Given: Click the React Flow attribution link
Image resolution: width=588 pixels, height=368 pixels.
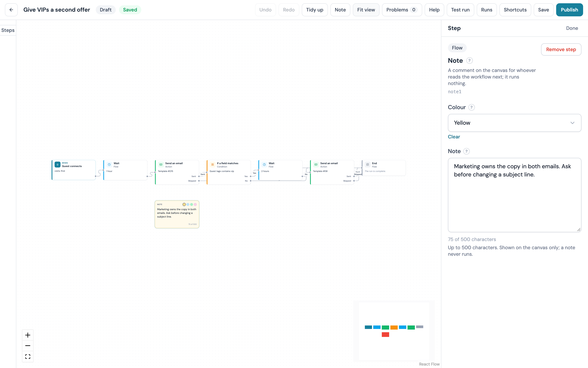Looking at the screenshot, I should pyautogui.click(x=429, y=364).
